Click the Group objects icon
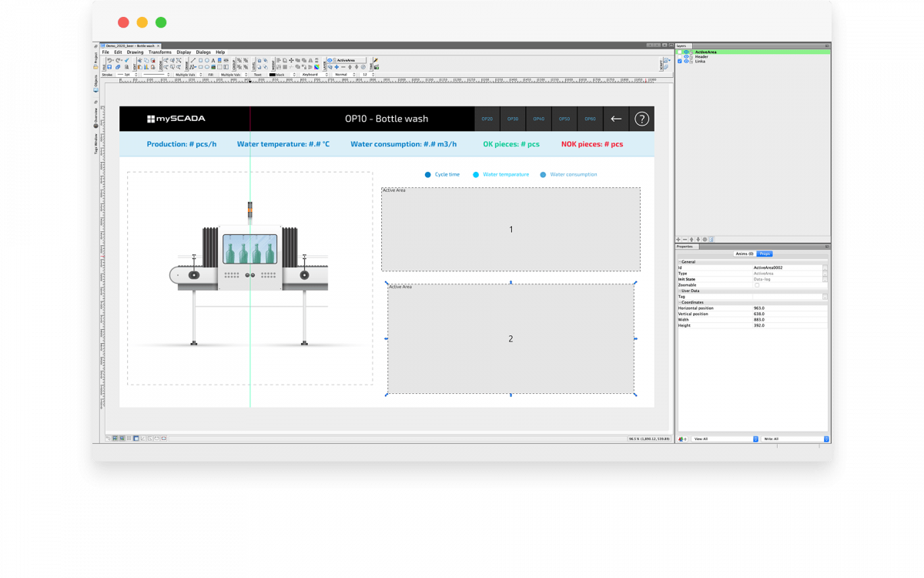The width and height of the screenshot is (924, 578). coord(239,60)
